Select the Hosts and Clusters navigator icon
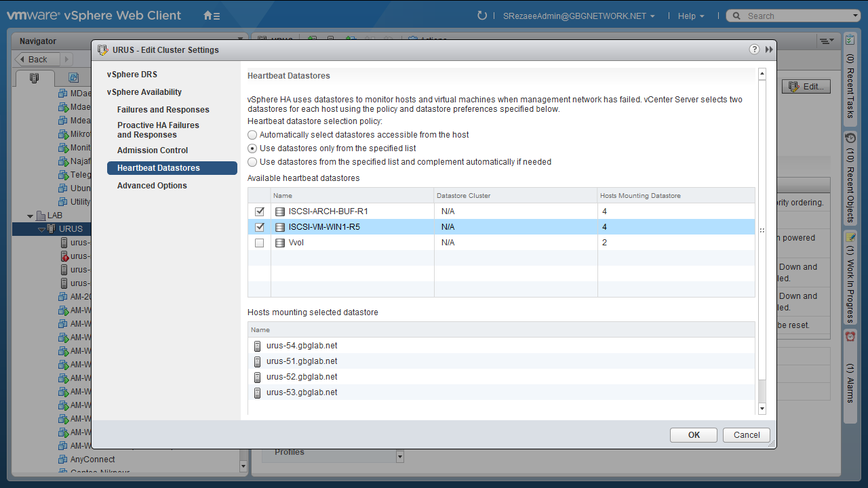Viewport: 868px width, 488px height. [34, 78]
